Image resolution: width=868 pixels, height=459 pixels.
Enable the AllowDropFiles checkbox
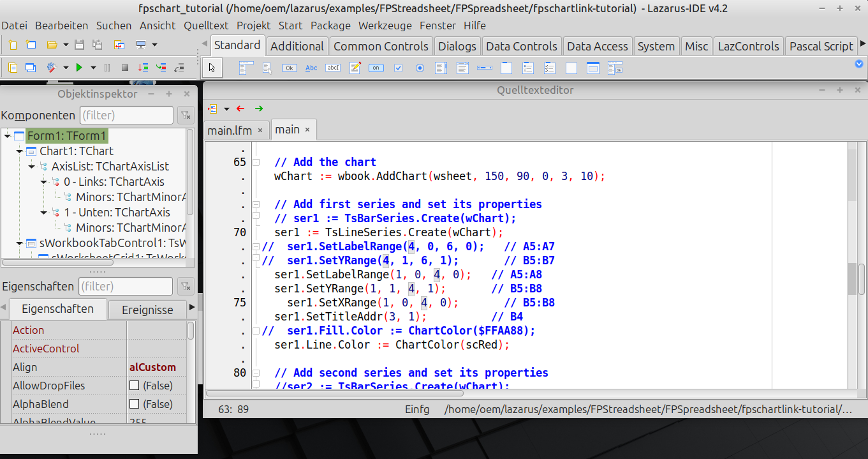pos(134,386)
